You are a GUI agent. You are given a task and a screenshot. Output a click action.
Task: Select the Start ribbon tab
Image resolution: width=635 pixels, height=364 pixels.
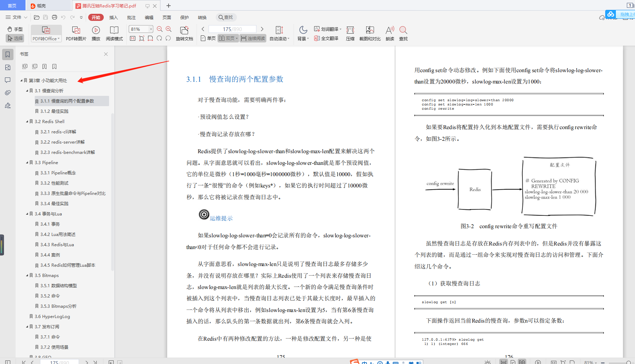click(96, 17)
